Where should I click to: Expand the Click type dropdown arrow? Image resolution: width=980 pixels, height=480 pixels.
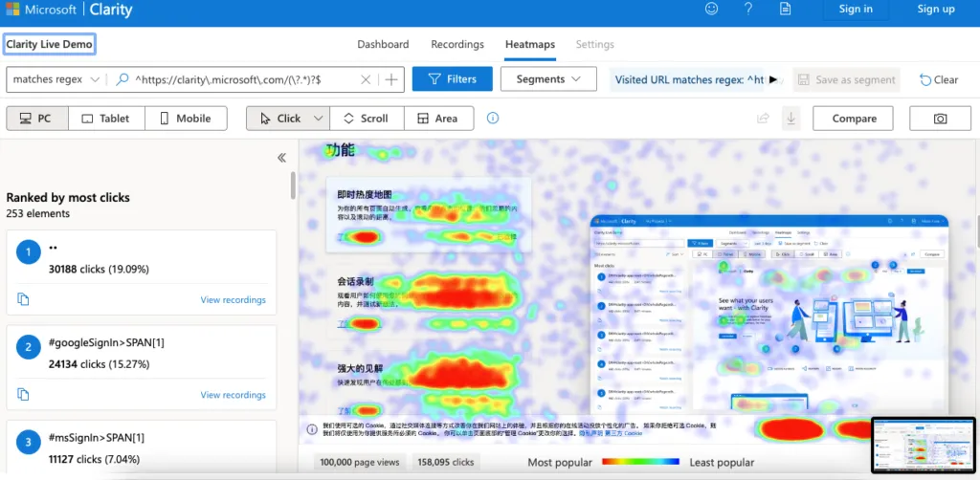tap(318, 119)
